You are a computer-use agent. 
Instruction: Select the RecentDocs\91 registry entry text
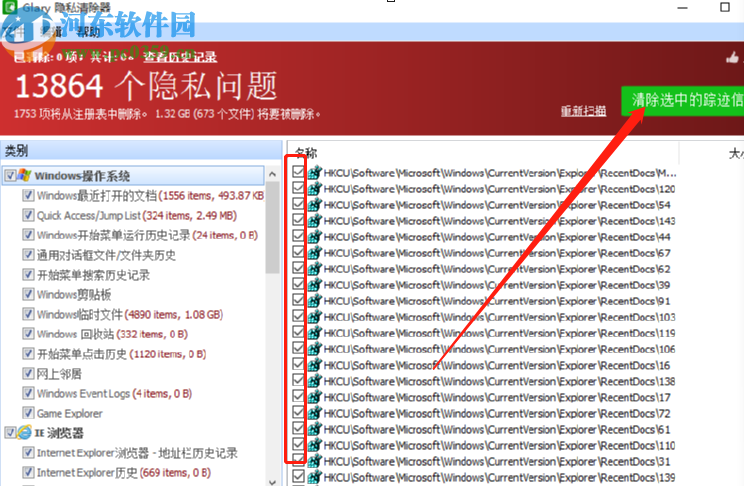[x=497, y=301]
